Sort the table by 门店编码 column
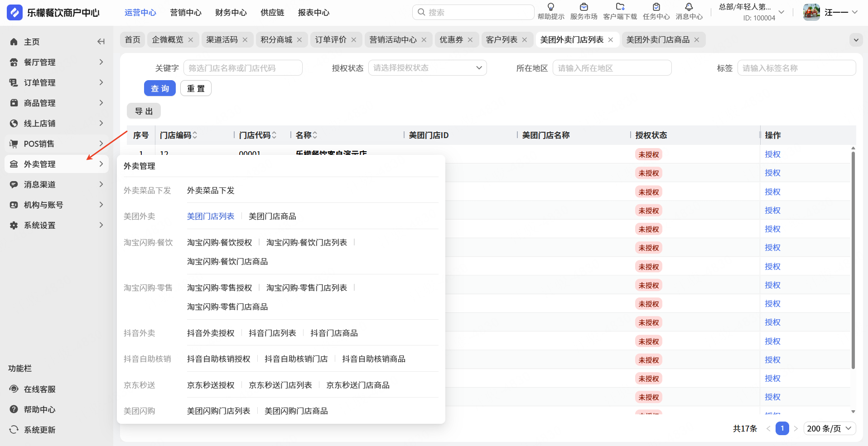Viewport: 868px width, 446px height. point(195,135)
